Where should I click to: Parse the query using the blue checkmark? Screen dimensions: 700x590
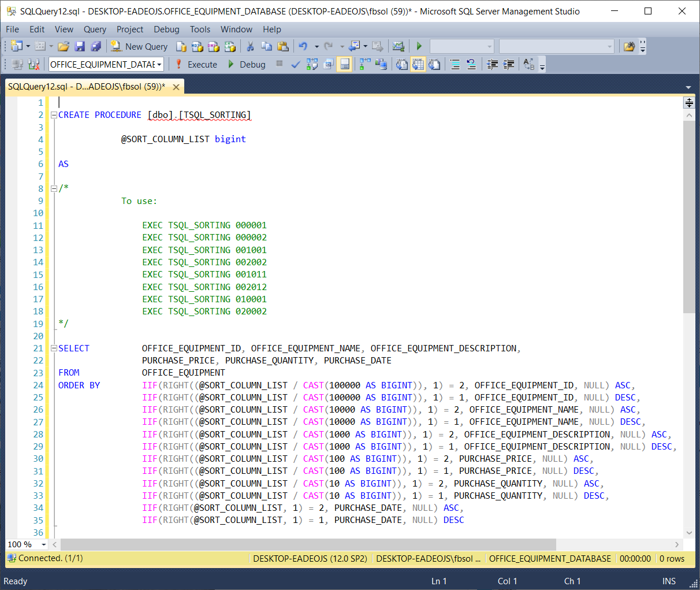coord(296,64)
